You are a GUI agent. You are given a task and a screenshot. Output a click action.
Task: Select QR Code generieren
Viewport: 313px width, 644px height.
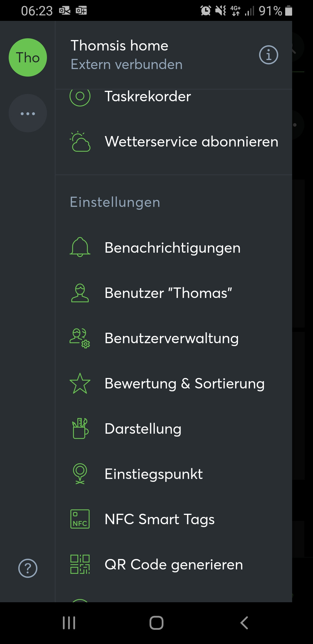coord(174,565)
